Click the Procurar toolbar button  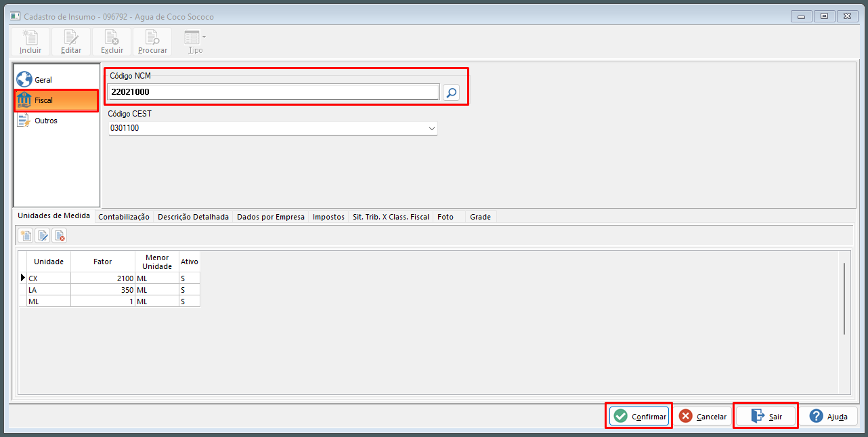152,42
